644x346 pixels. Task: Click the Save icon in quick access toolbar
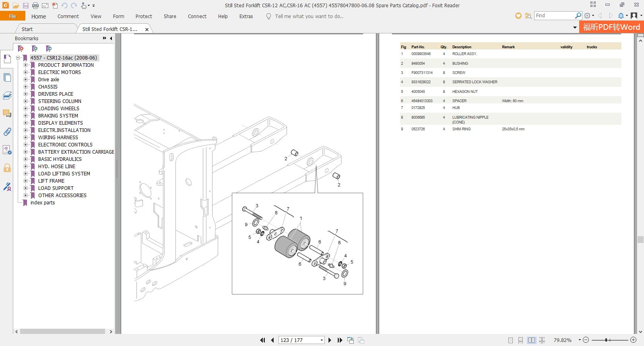(x=25, y=6)
